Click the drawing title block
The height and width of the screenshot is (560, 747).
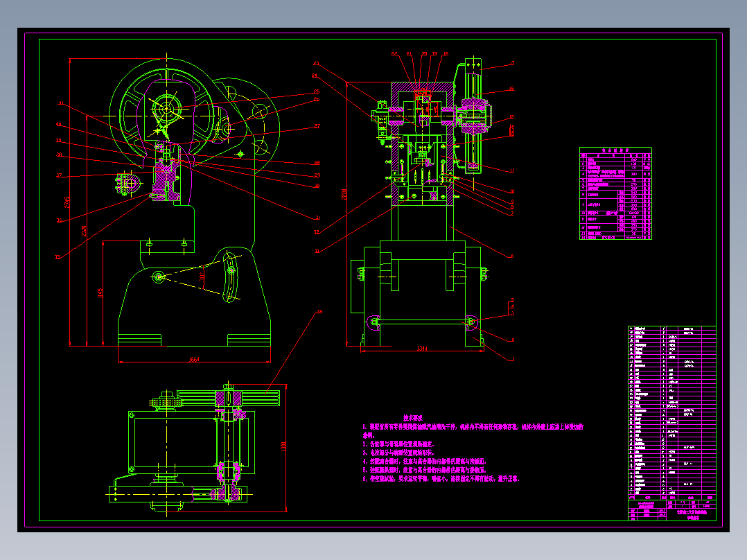point(672,509)
